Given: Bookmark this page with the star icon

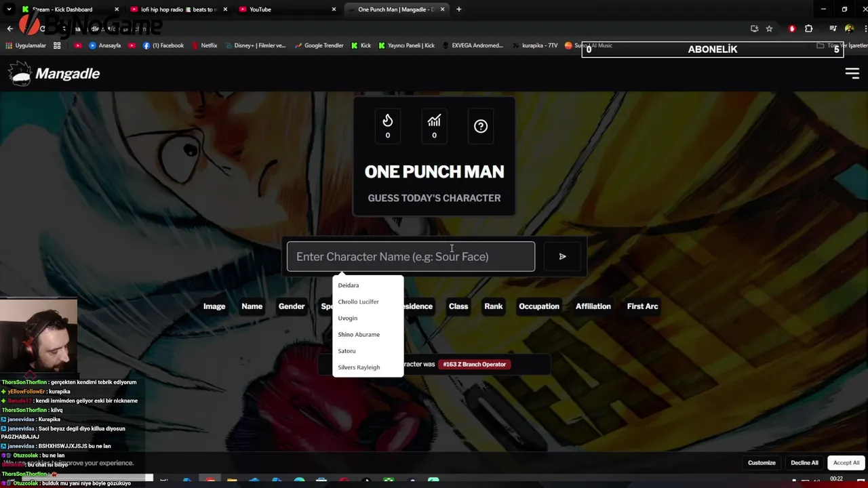Looking at the screenshot, I should 769,28.
